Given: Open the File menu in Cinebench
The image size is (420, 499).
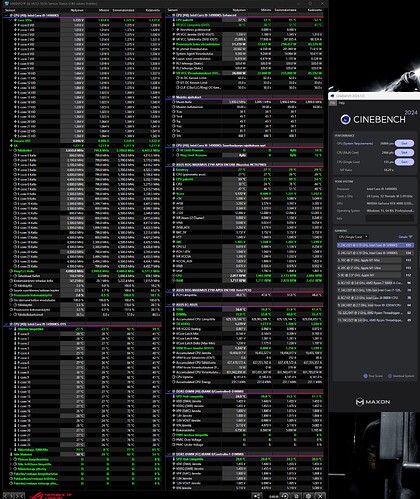Looking at the screenshot, I should 332,103.
